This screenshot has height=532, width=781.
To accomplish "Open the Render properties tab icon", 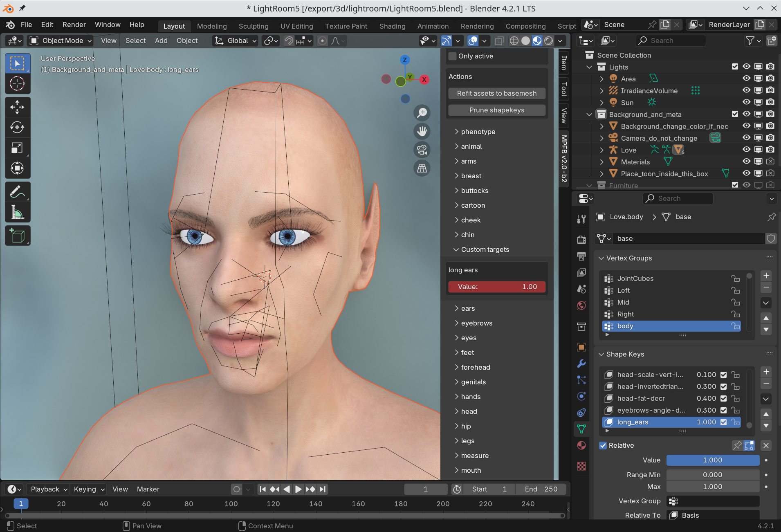I will [581, 240].
